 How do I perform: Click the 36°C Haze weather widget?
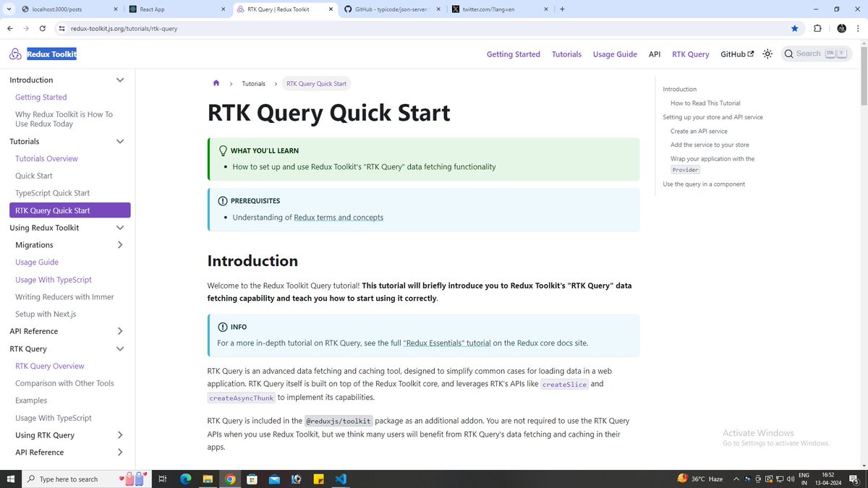coord(700,479)
